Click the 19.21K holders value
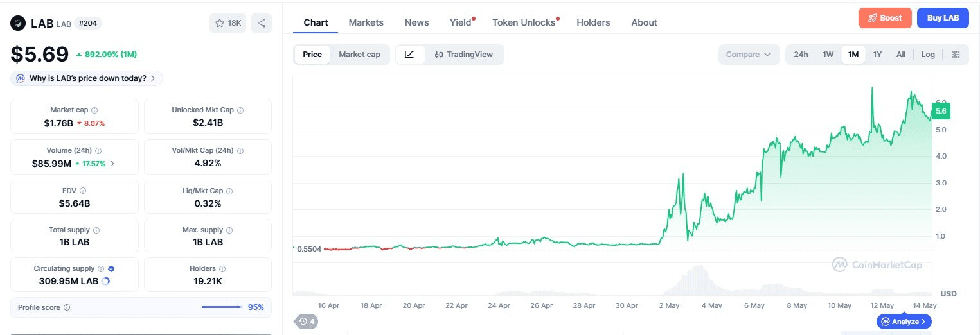Image resolution: width=980 pixels, height=335 pixels. [208, 281]
